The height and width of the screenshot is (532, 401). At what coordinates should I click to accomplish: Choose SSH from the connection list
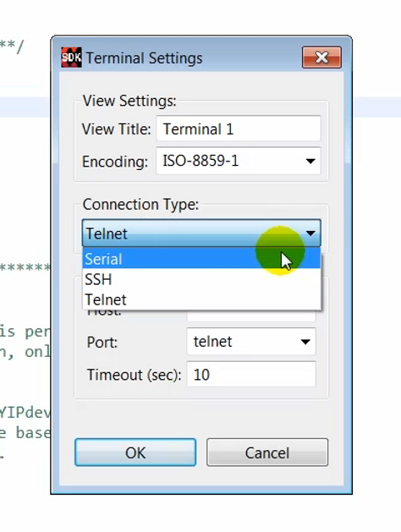click(x=201, y=279)
